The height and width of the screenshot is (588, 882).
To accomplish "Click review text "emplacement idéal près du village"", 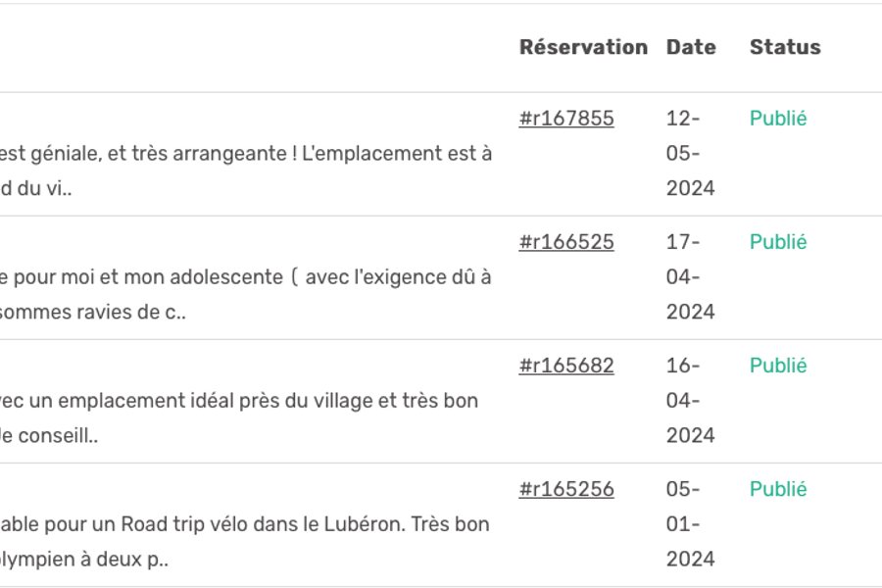I will (x=245, y=401).
